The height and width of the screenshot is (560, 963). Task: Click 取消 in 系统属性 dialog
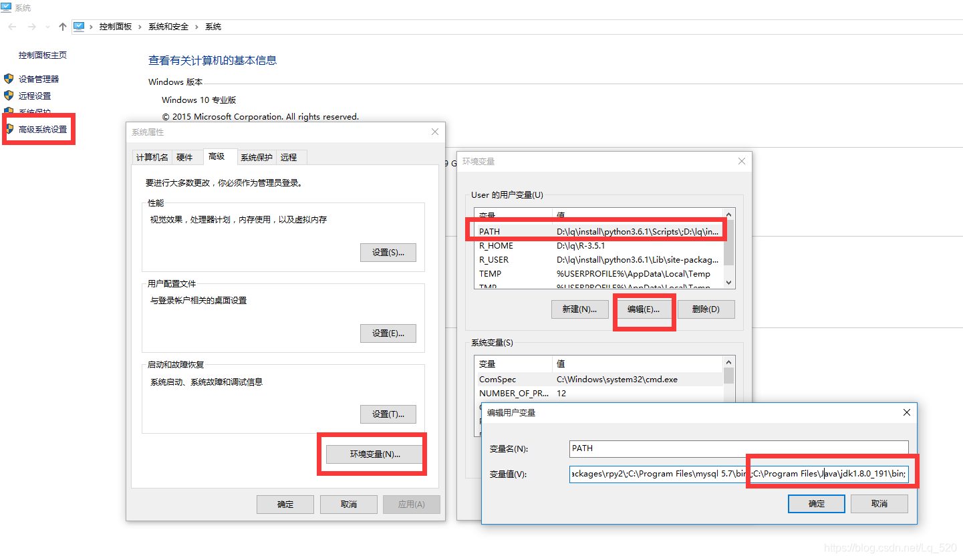pos(348,505)
